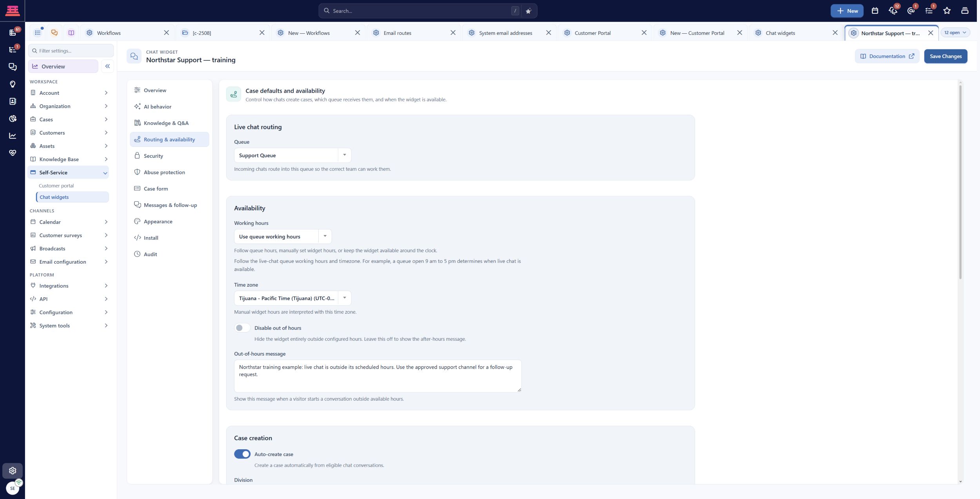Click the New button
The image size is (980, 499).
[x=847, y=11]
